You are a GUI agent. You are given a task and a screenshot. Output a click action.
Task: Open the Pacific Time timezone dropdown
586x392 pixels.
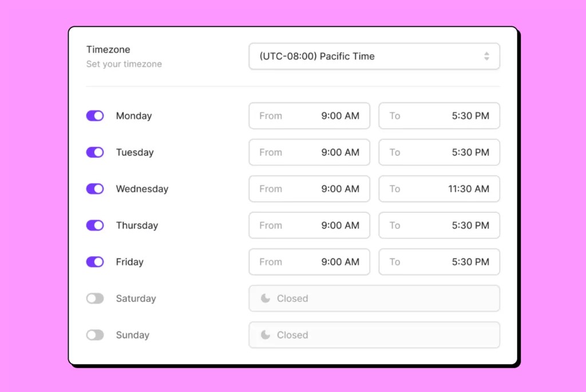click(x=374, y=56)
